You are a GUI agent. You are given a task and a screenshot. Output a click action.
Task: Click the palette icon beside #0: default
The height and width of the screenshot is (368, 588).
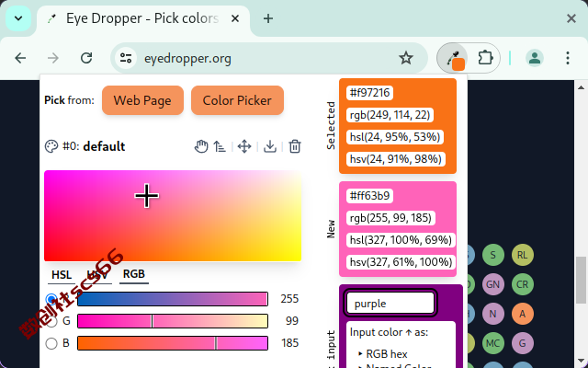tap(51, 146)
